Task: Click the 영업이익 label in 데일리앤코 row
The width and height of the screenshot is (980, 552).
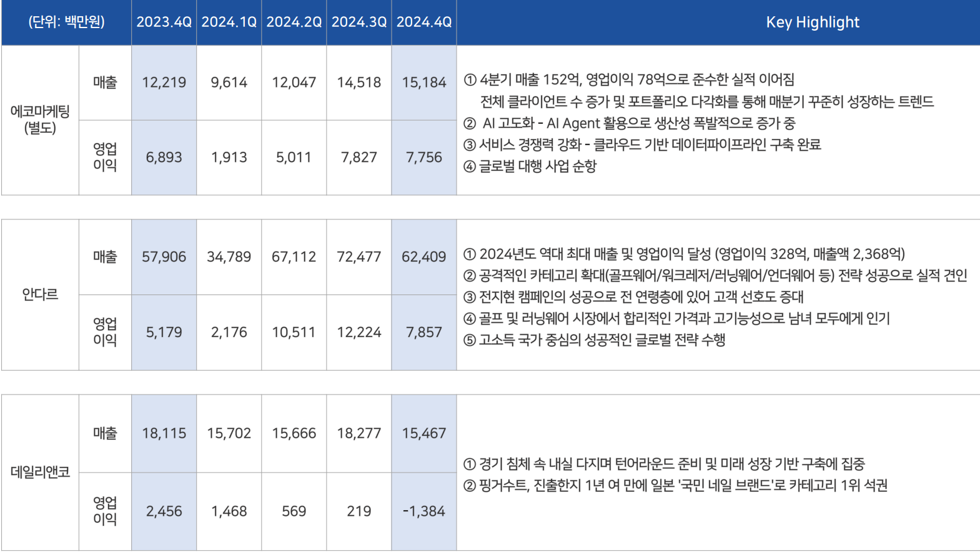Action: [105, 511]
